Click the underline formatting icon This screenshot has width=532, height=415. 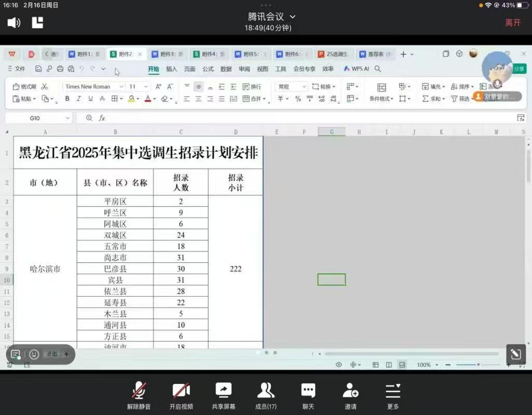click(x=90, y=99)
